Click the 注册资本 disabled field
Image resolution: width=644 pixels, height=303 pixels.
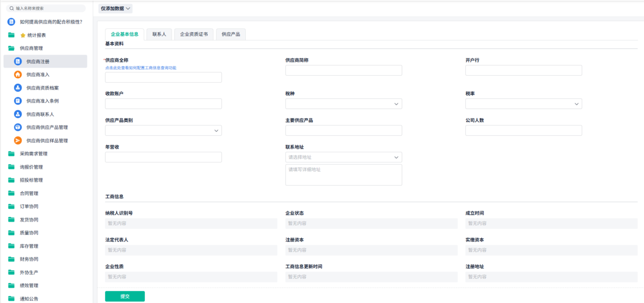click(x=371, y=250)
